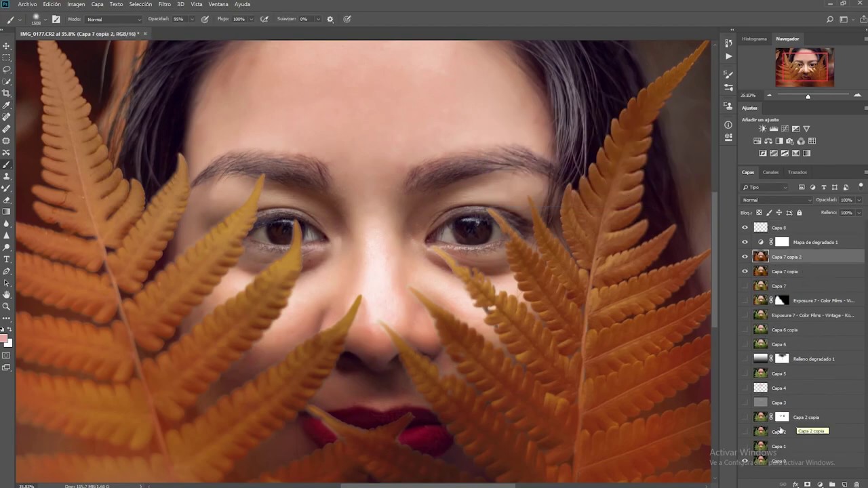868x488 pixels.
Task: Show the Capa 7 layer
Action: (x=745, y=286)
